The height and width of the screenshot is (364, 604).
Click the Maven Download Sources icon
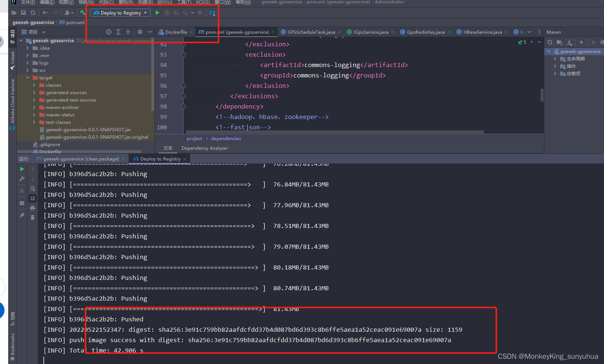[x=570, y=42]
